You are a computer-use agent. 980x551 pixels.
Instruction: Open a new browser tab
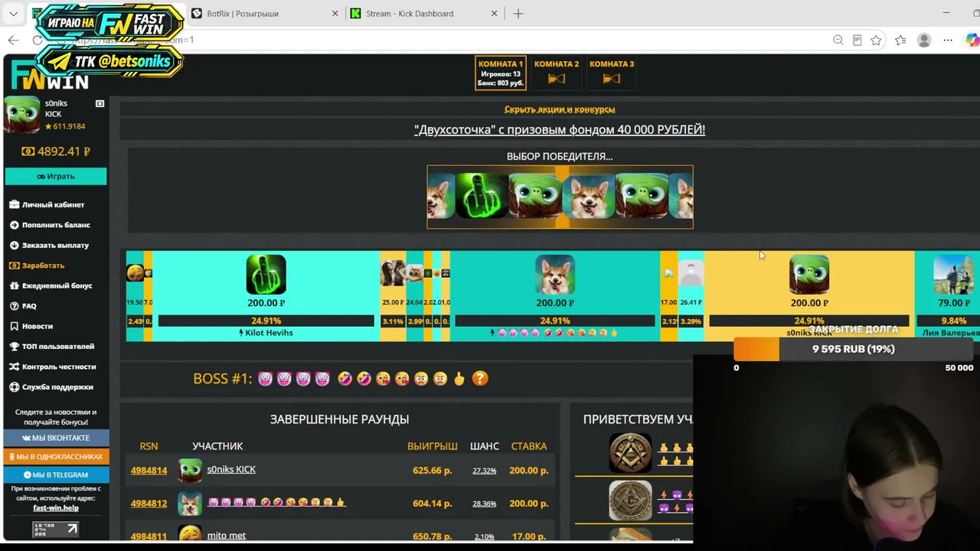pyautogui.click(x=518, y=13)
